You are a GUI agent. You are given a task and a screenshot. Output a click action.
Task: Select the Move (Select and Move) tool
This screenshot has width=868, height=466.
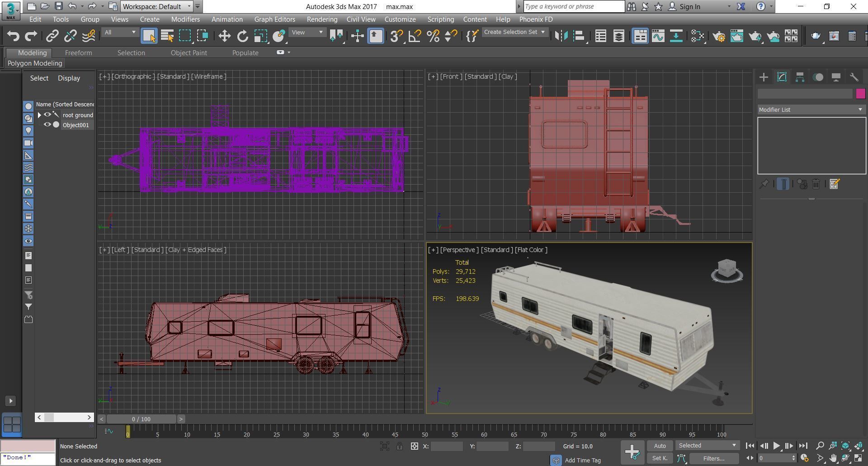[x=224, y=36]
